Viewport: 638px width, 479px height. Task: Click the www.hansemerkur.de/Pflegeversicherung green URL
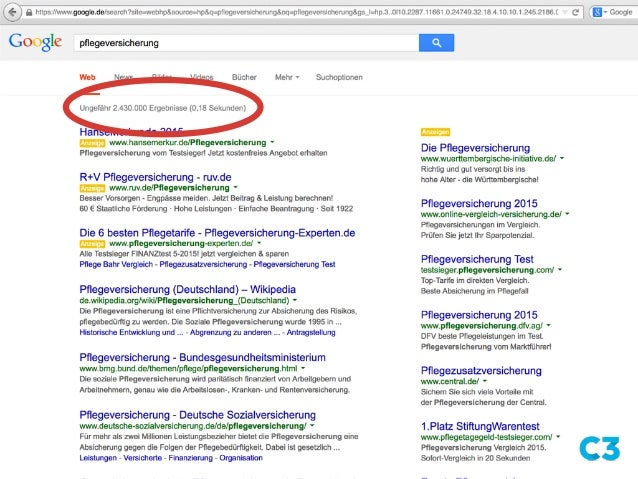click(188, 142)
